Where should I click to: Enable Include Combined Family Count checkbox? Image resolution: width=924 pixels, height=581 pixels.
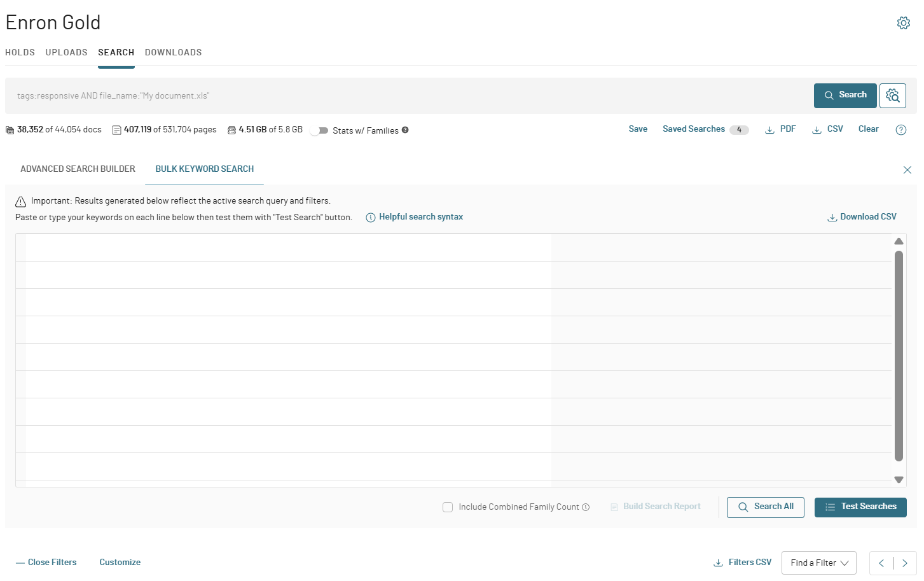(448, 507)
